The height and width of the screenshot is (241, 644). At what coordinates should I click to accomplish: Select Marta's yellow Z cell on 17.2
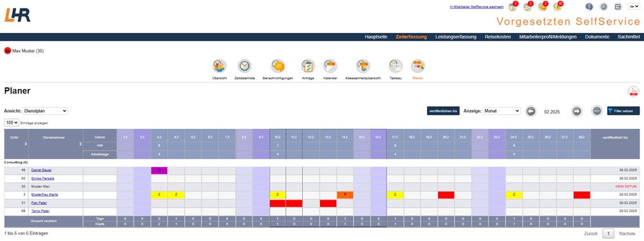coord(395,195)
